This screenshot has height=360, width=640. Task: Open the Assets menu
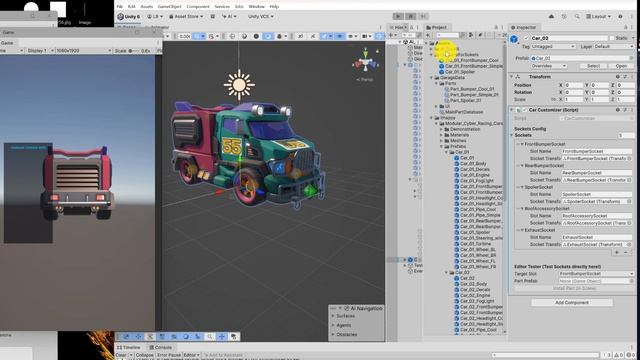[147, 7]
